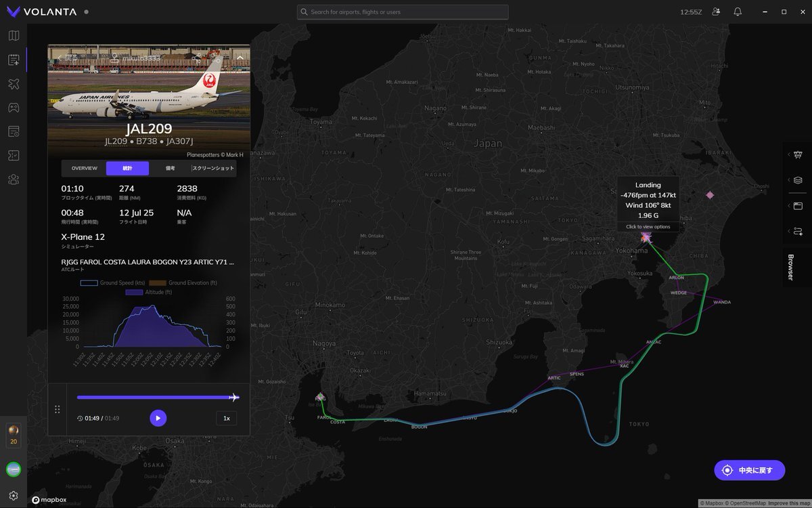Image resolution: width=812 pixels, height=508 pixels.
Task: Toggle Ground Elevation (ft) chart series
Action: coord(184,282)
